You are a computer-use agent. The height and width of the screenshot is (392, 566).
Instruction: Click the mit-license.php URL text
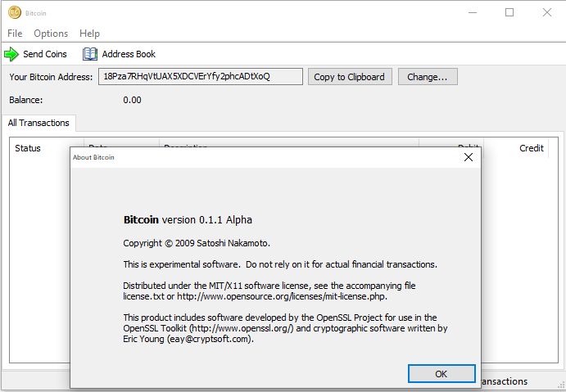pos(282,296)
